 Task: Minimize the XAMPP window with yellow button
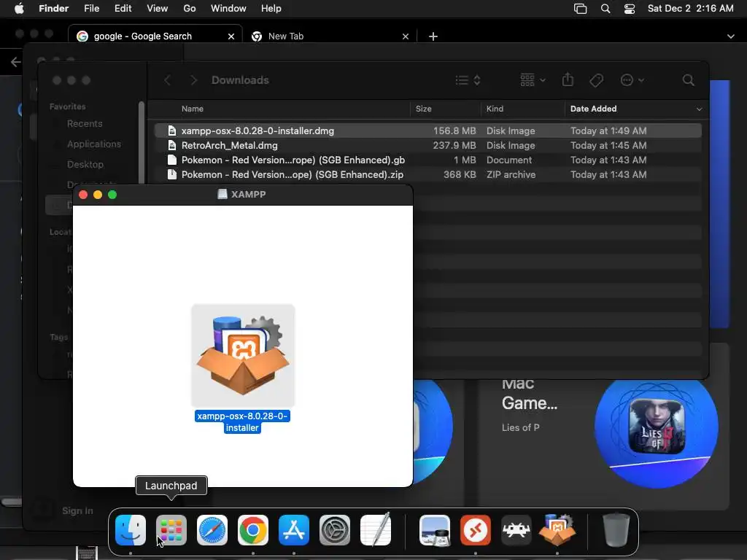(98, 195)
